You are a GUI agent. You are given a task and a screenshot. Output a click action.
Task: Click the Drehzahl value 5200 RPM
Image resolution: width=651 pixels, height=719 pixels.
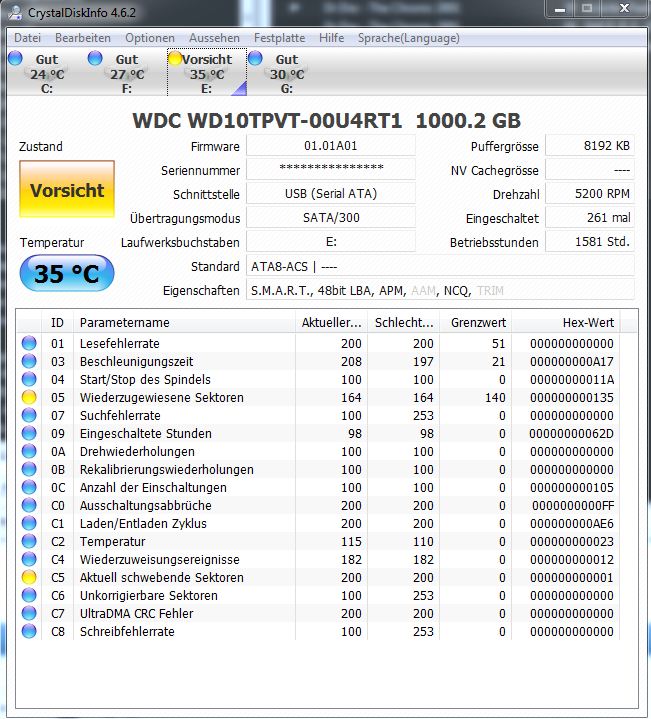pos(590,194)
